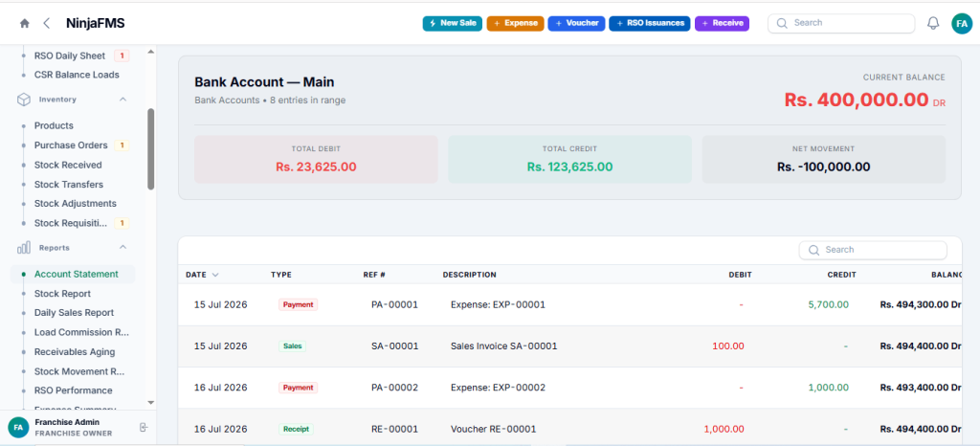Open Receivables Aging
The image size is (980, 446).
[75, 351]
